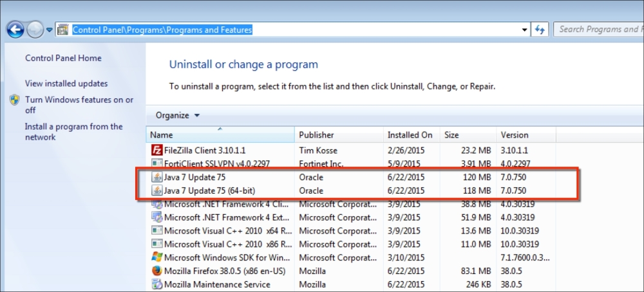Open the Organize dropdown menu
Viewport: 644px width, 292px height.
tap(178, 116)
